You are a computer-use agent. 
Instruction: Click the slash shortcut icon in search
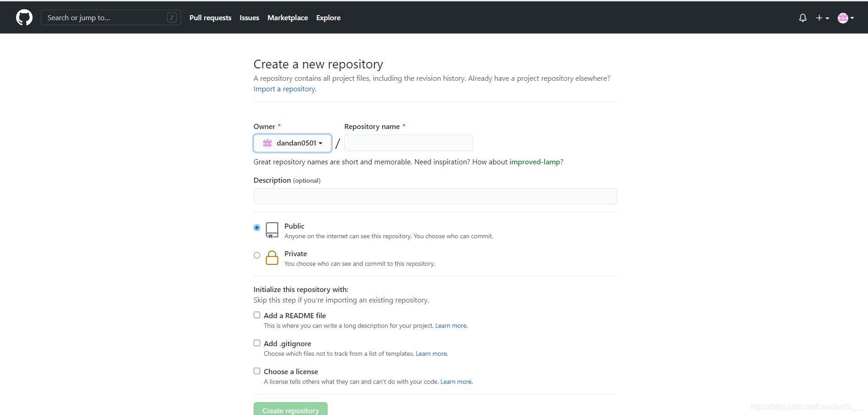tap(172, 17)
